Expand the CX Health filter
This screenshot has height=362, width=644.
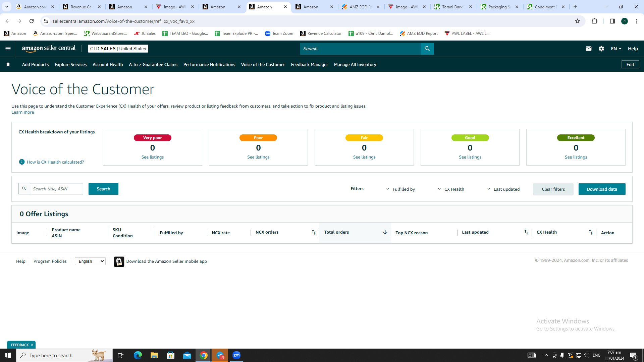[x=451, y=189]
